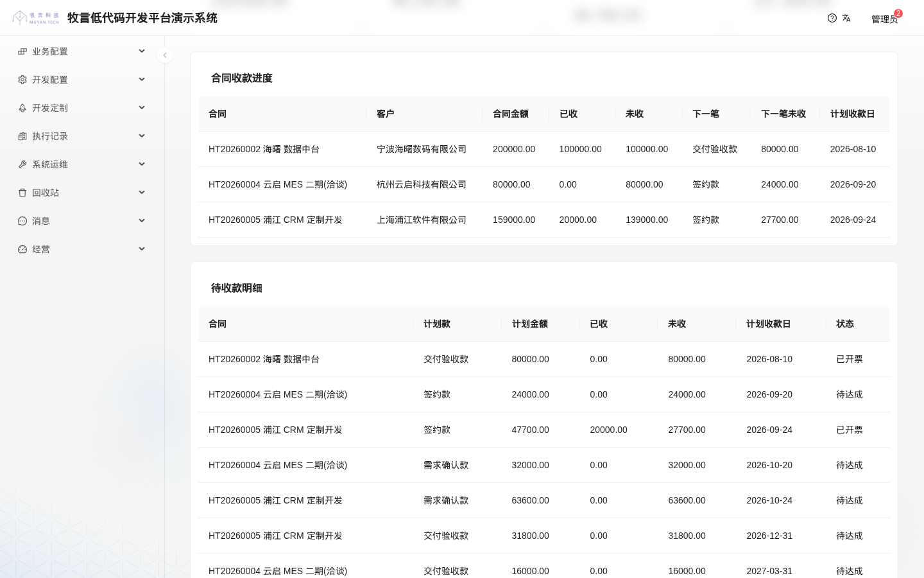Click the 经营 dashboard icon
Viewport: 924px width, 578px height.
click(22, 249)
